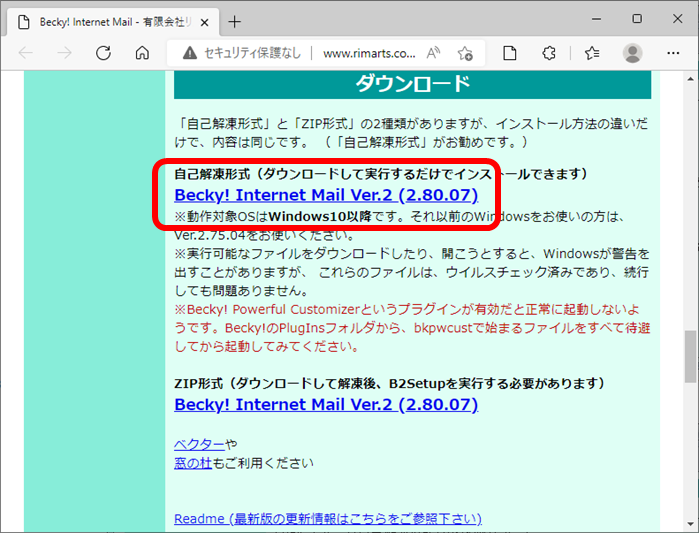The image size is (699, 533).
Task: Go to the Home page icon
Action: click(x=142, y=53)
